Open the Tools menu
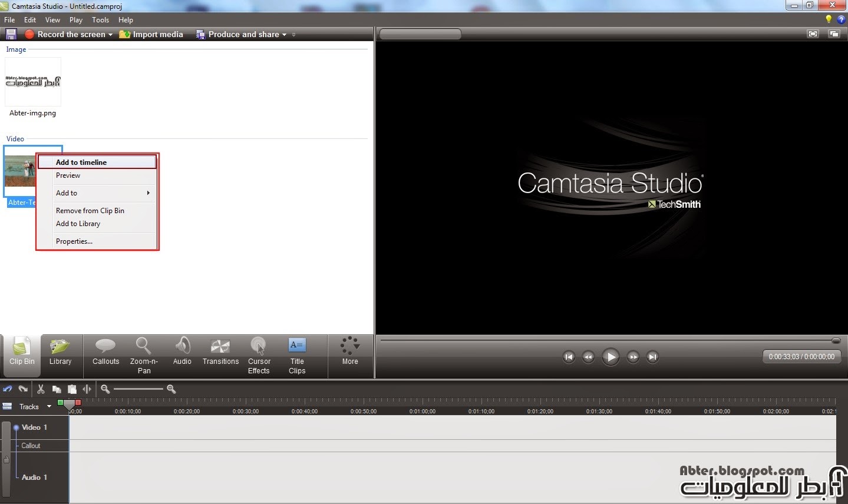This screenshot has height=504, width=848. (100, 19)
